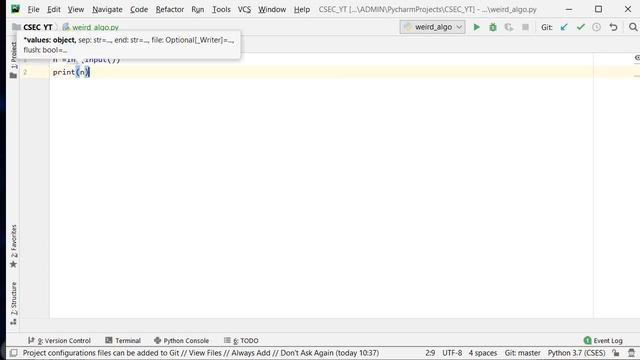The image size is (640, 360).
Task: Click the last status bar icon after the lock
Action: (x=631, y=353)
